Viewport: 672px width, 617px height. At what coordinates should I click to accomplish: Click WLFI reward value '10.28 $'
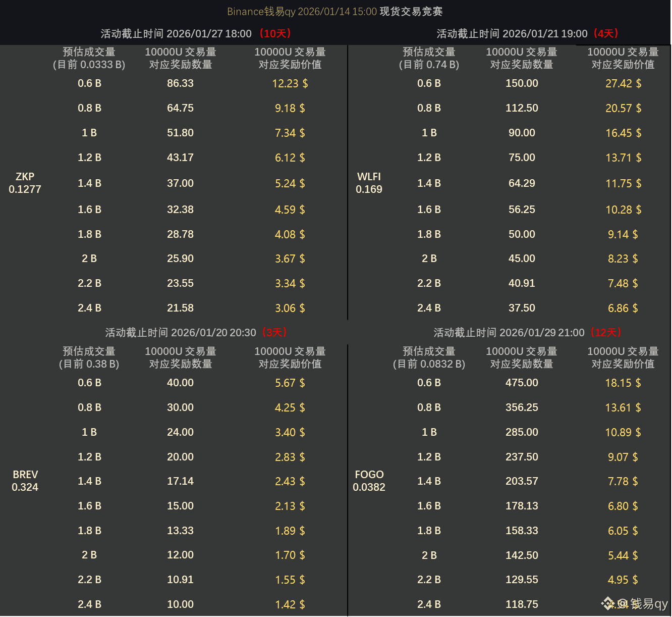tap(624, 210)
